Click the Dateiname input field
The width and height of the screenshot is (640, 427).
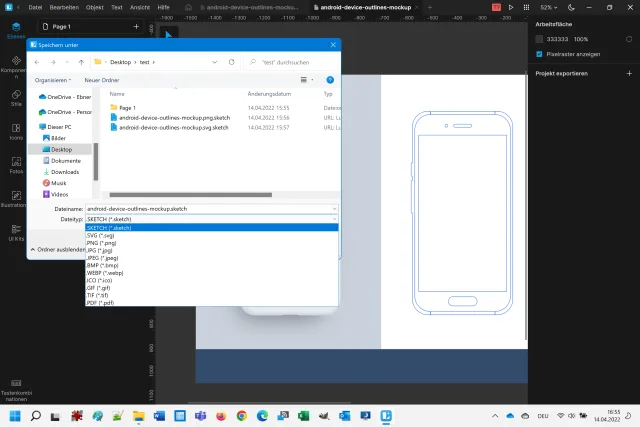click(x=210, y=209)
